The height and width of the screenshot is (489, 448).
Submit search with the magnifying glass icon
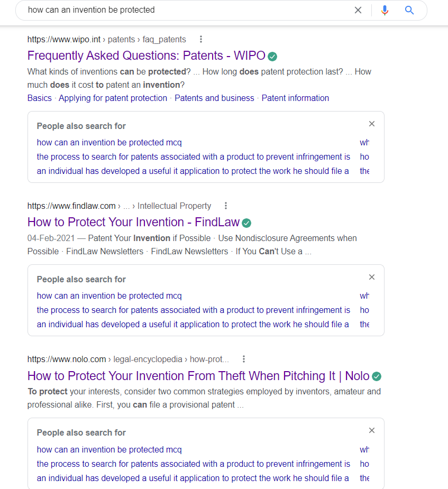coord(409,10)
